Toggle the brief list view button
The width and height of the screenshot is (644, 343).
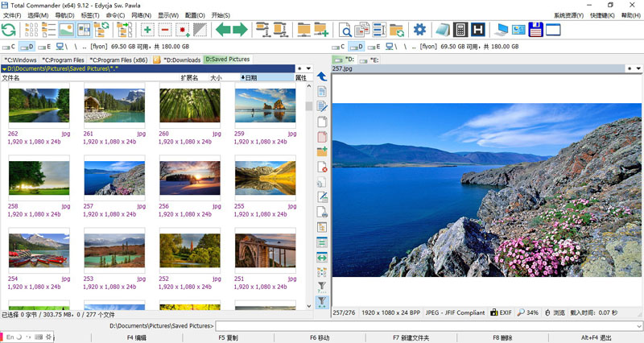point(31,30)
